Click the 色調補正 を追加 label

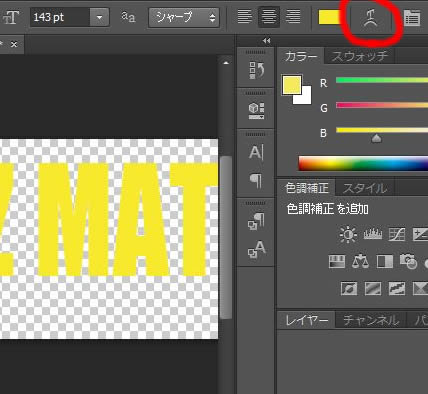click(x=327, y=209)
